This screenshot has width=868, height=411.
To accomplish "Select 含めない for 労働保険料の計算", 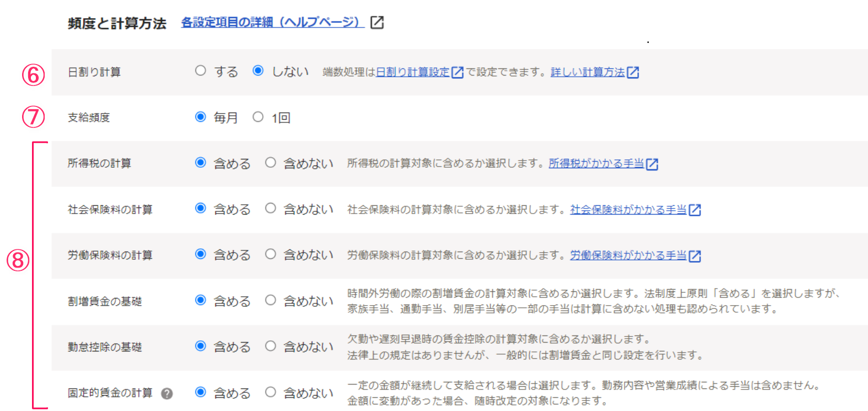I will 270,254.
